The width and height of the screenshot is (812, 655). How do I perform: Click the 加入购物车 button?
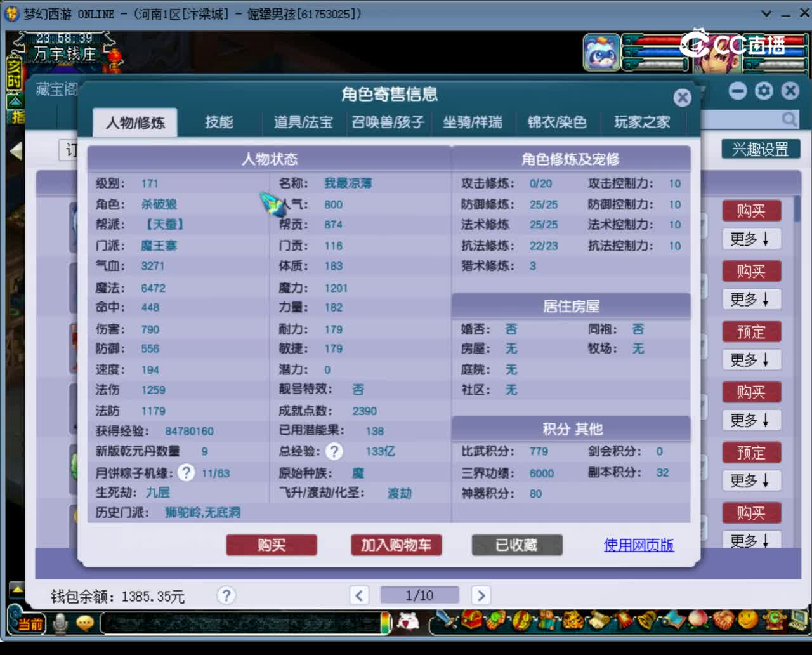396,545
